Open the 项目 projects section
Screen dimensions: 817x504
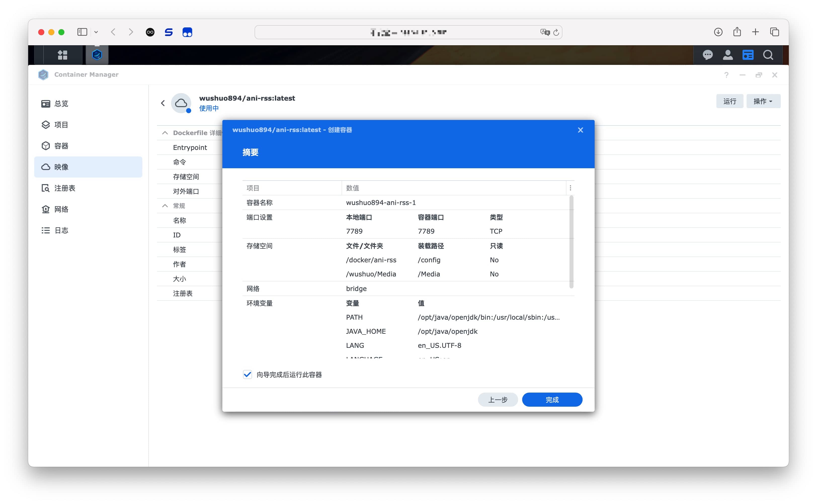[x=88, y=125]
